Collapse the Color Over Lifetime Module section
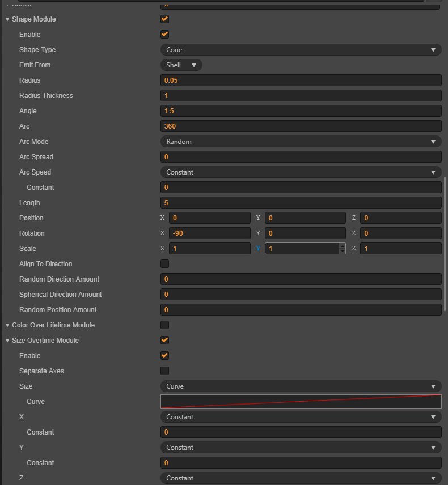The height and width of the screenshot is (485, 448). coord(7,325)
